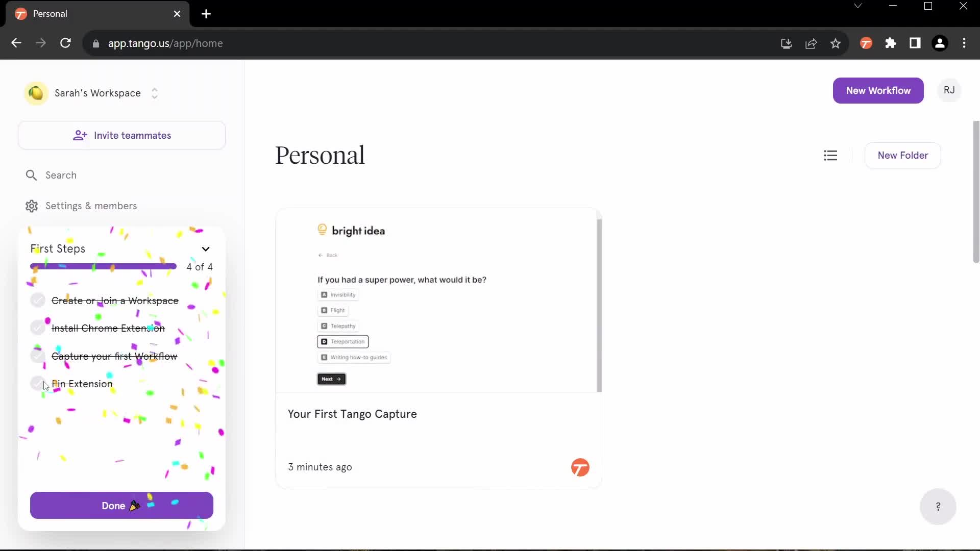
Task: Toggle the Pin Extension checkbox
Action: point(37,383)
